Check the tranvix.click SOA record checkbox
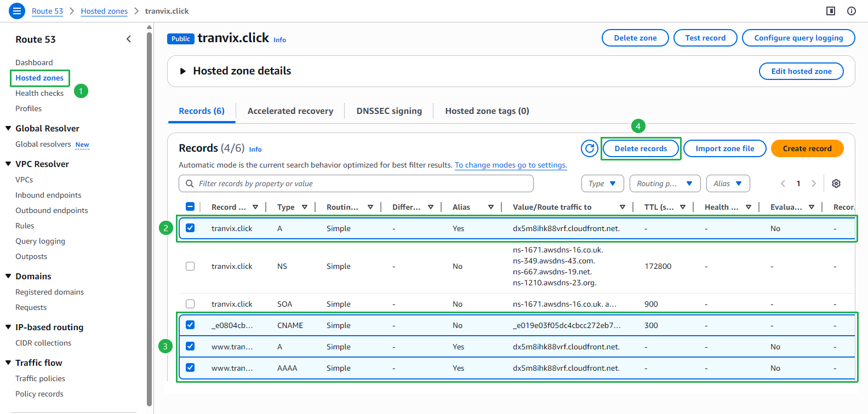 (190, 304)
